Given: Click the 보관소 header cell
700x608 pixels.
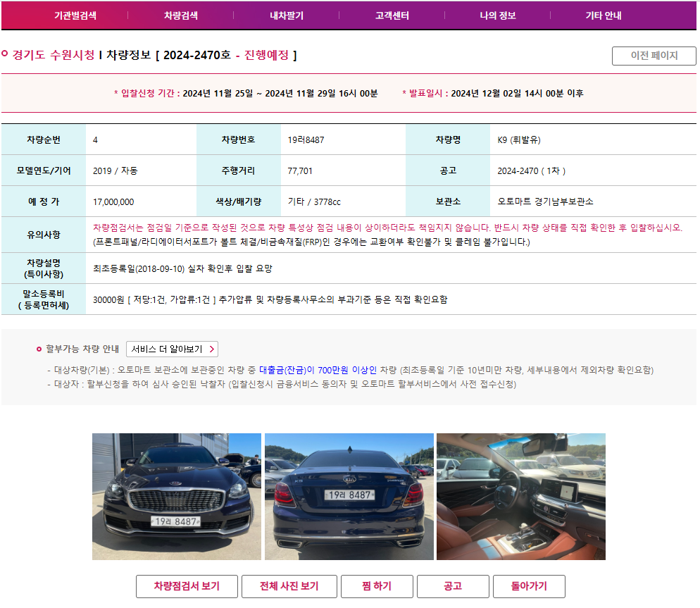Looking at the screenshot, I should (x=448, y=201).
